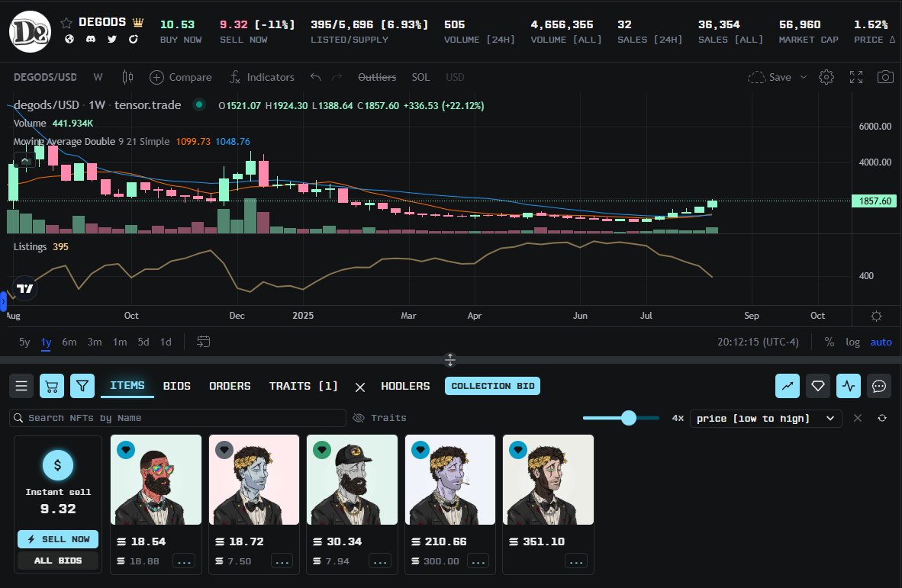Open the hamburger menu icon
The width and height of the screenshot is (902, 588).
point(21,386)
